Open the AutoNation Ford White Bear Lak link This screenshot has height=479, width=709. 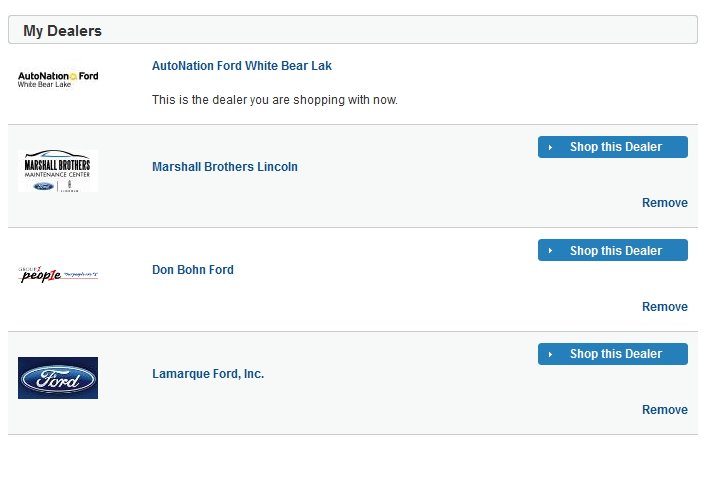242,66
